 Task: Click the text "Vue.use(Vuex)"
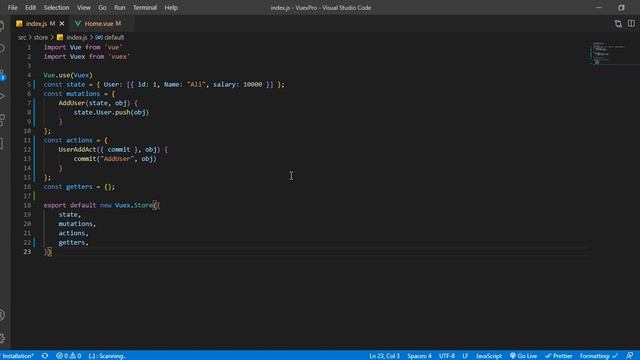point(68,75)
